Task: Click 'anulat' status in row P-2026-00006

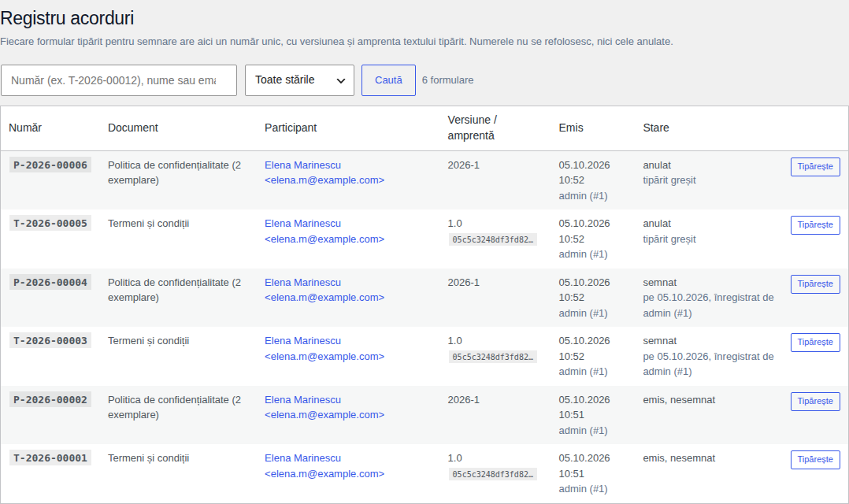Action: [657, 165]
